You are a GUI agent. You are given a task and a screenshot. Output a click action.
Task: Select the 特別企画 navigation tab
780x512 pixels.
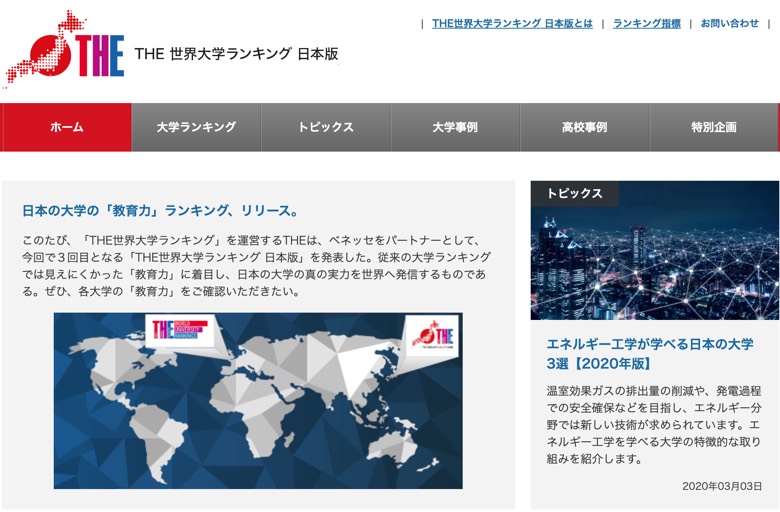[x=714, y=127]
